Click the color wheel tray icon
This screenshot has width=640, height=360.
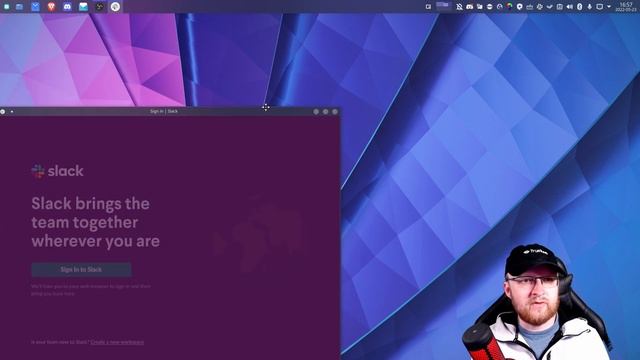[x=509, y=6]
